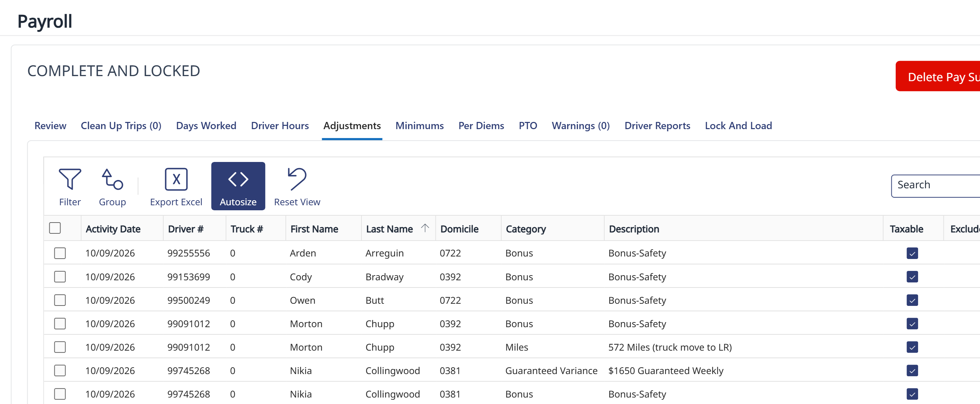Switch to the PTO tab
The image size is (980, 404).
click(528, 126)
